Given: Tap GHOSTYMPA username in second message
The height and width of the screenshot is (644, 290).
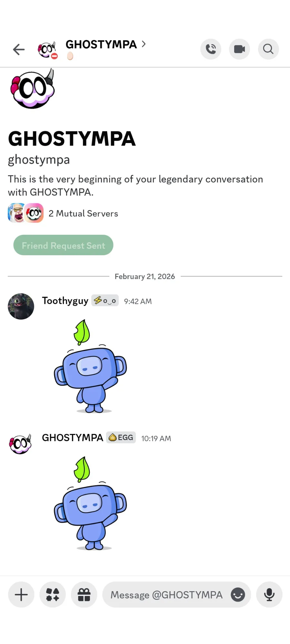Looking at the screenshot, I should tap(73, 437).
